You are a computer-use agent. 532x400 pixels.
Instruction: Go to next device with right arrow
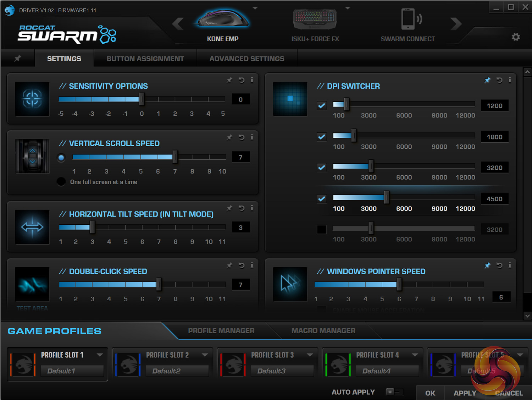[456, 24]
